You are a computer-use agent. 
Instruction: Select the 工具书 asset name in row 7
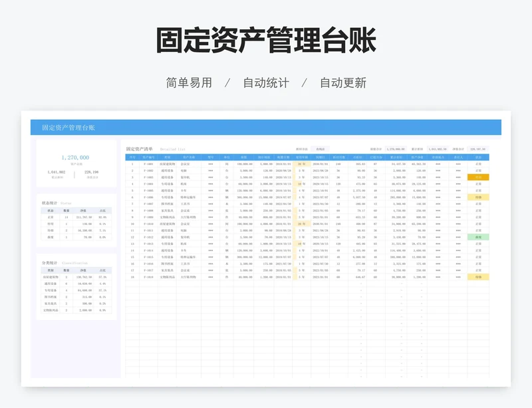pyautogui.click(x=186, y=204)
